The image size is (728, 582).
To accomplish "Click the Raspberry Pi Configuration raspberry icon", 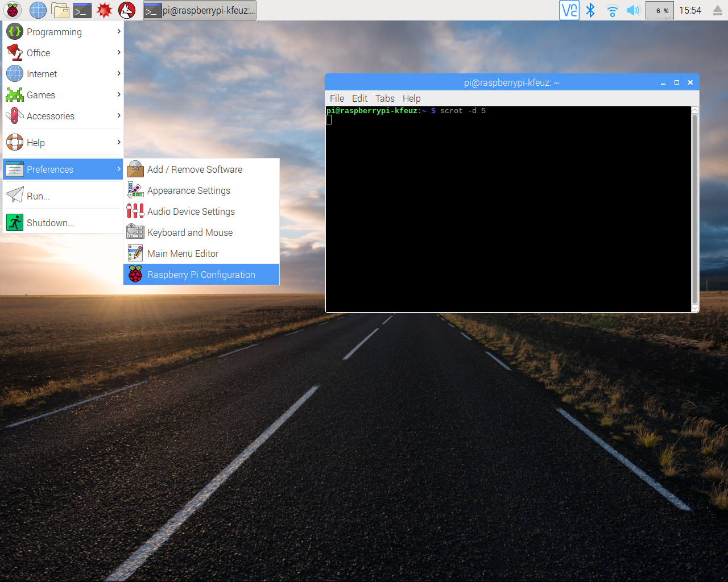I will click(x=135, y=275).
